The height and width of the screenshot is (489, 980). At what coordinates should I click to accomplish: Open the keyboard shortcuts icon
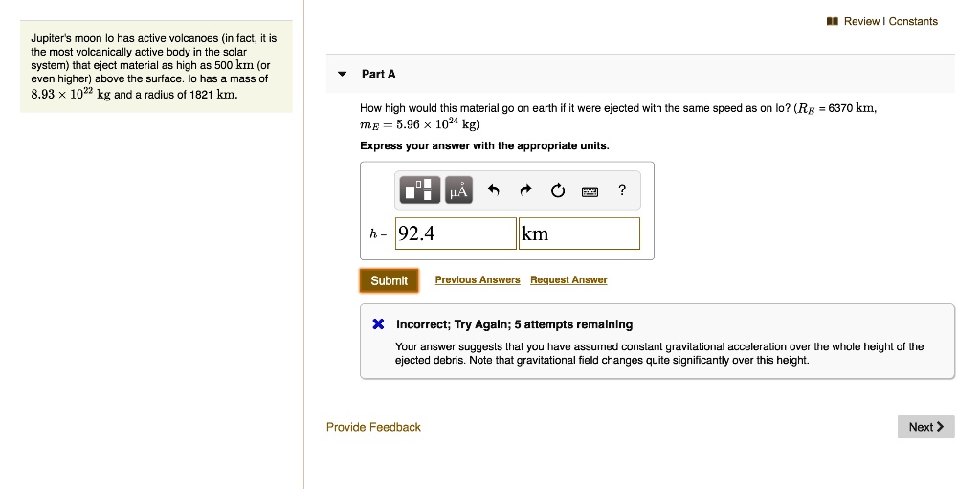(x=590, y=190)
